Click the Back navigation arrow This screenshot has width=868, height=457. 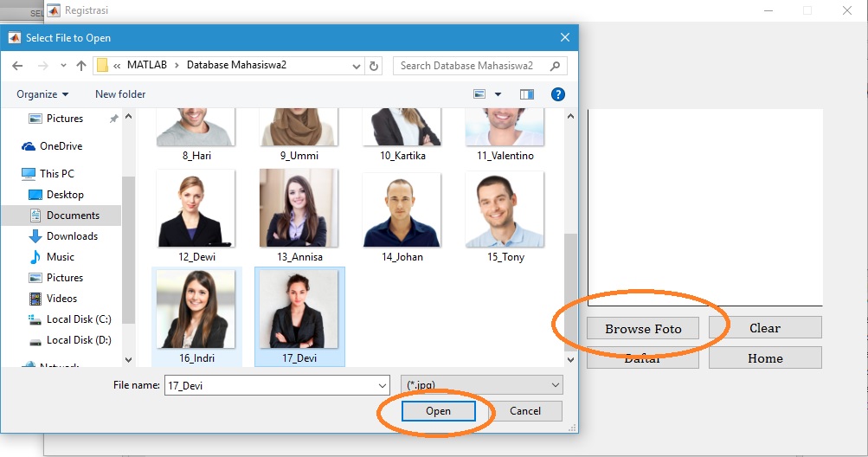click(17, 66)
